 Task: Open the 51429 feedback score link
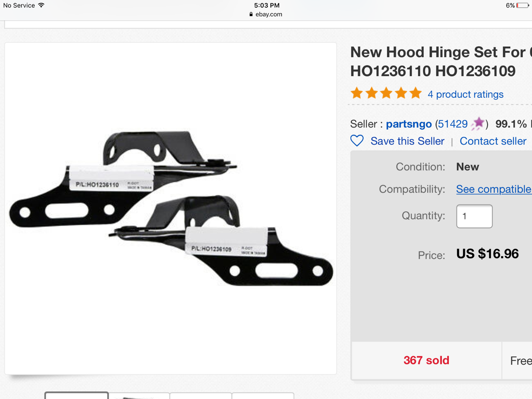(x=453, y=124)
